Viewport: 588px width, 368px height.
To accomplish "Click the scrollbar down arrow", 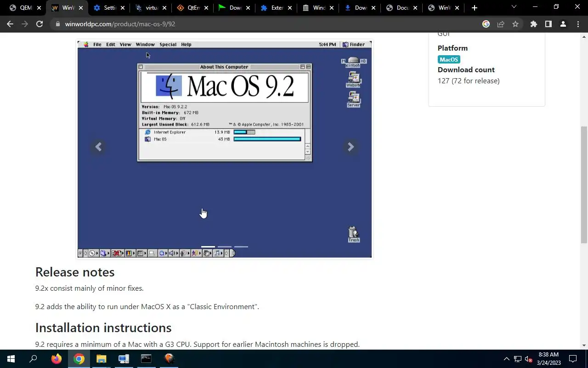I will [x=584, y=345].
